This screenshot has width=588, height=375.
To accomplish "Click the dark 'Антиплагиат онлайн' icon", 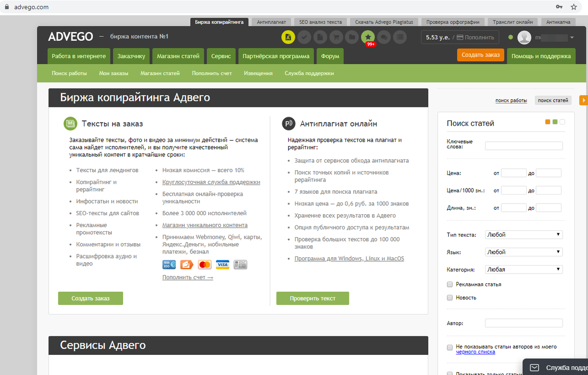I will point(289,124).
